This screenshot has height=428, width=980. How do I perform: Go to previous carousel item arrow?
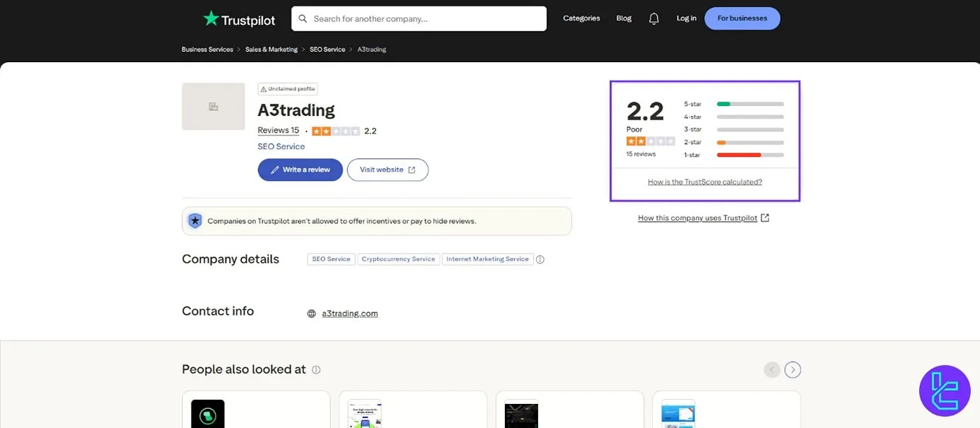(772, 369)
